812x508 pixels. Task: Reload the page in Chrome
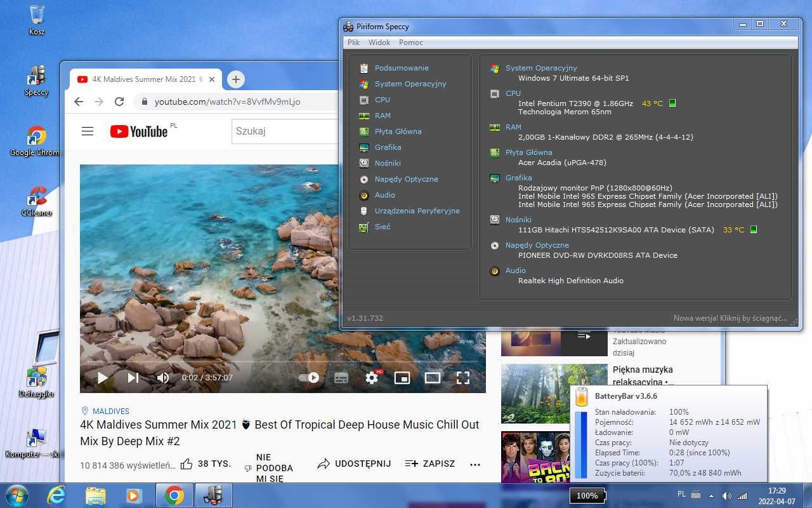[119, 102]
